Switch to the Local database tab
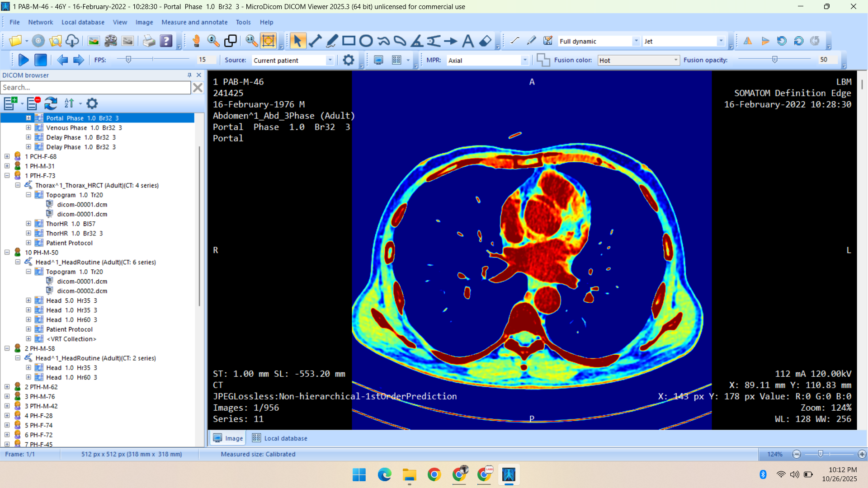This screenshot has width=868, height=488. coord(280,438)
